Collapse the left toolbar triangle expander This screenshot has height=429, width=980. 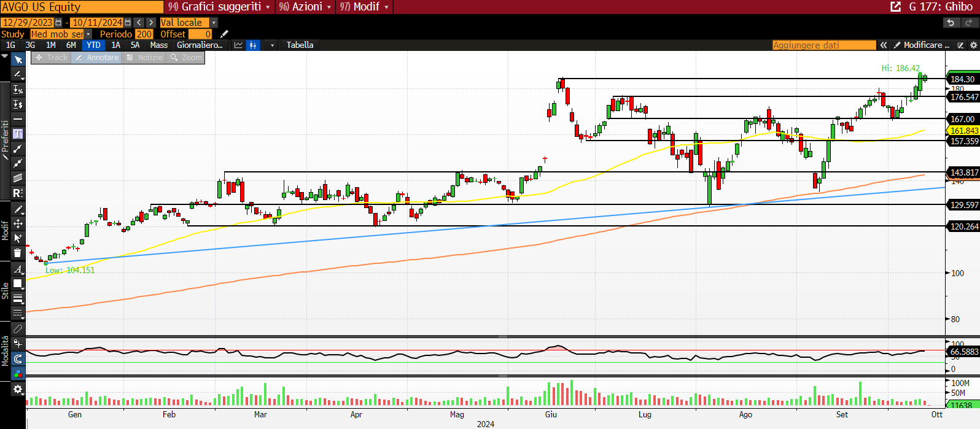5,56
